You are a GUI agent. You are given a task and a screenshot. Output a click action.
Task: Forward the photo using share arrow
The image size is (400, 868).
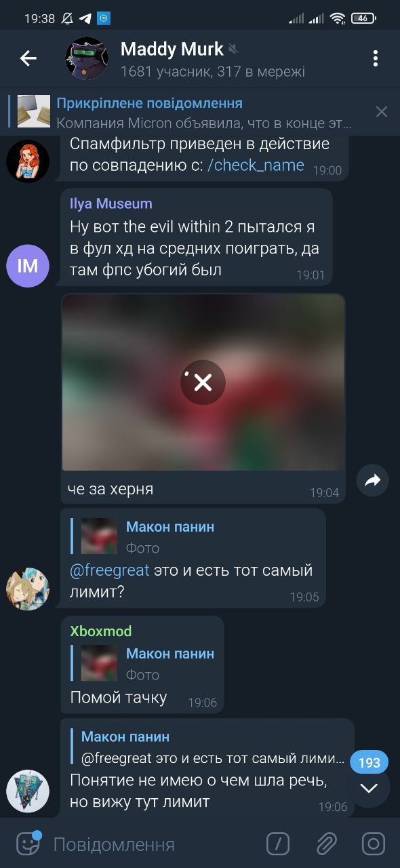(x=372, y=481)
